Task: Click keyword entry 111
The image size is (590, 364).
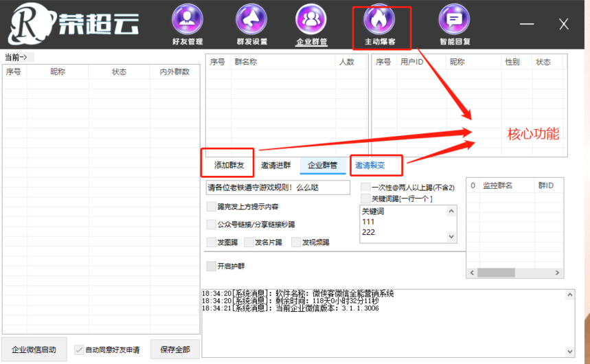Action: [x=368, y=222]
